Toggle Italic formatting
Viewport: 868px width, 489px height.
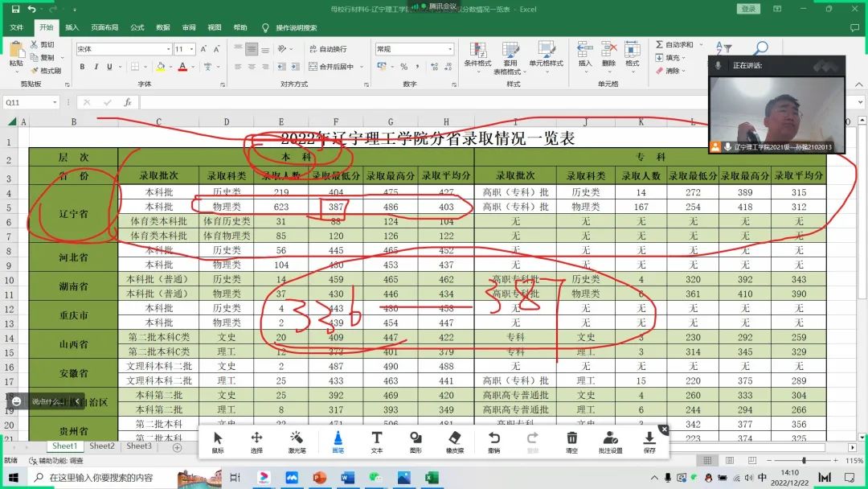pos(96,67)
